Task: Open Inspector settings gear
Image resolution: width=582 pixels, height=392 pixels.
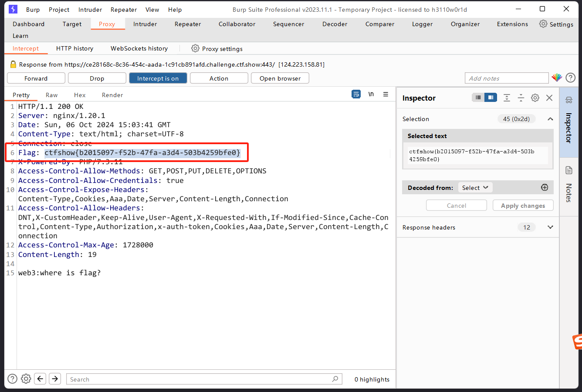Action: 535,98
